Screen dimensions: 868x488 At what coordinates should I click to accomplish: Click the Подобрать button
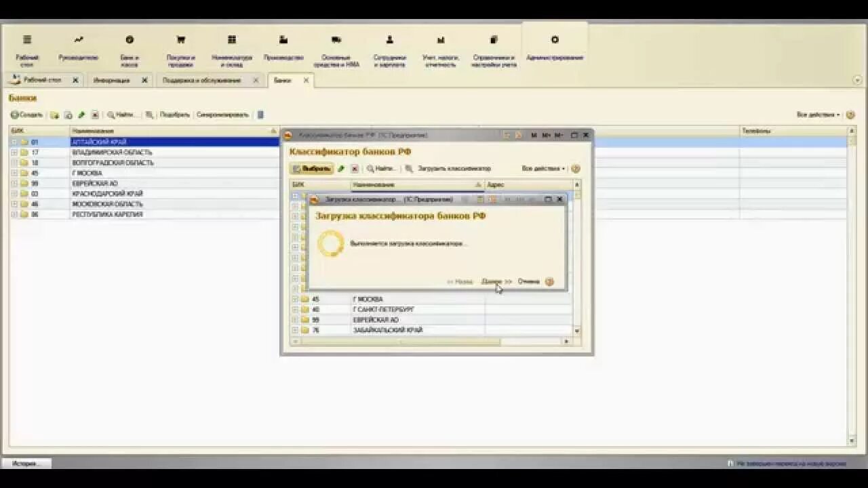click(174, 115)
